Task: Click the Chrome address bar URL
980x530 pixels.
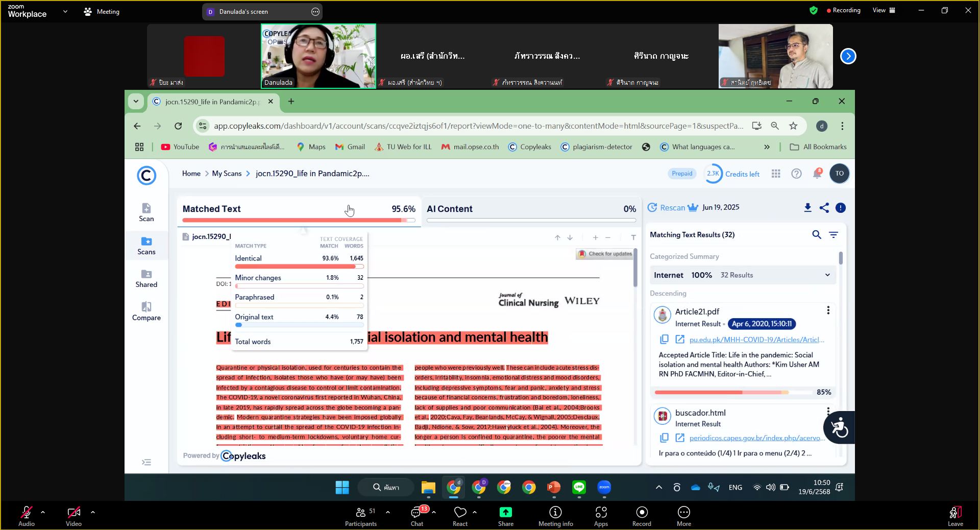Action: click(478, 126)
